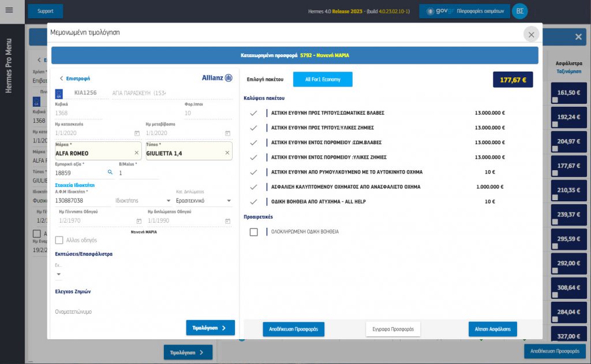This screenshot has width=591, height=364.
Task: Select the 308,64 € price card
Action: point(568,287)
